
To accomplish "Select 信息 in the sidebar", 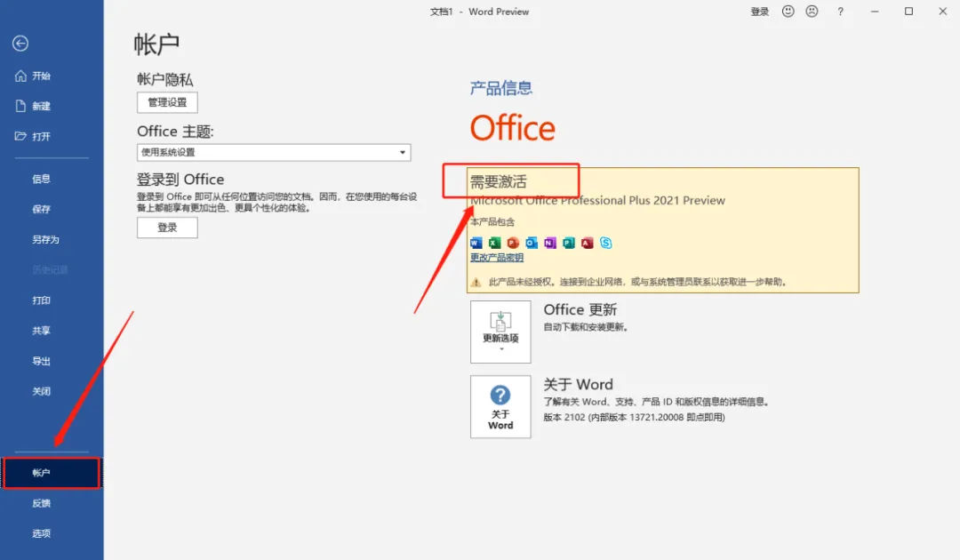I will coord(41,179).
